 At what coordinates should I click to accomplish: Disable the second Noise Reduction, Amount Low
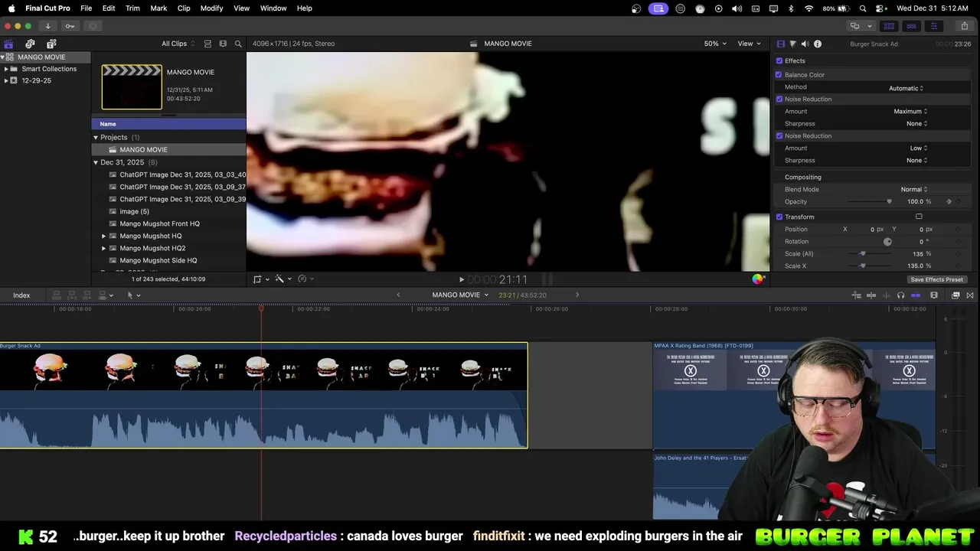coord(779,136)
